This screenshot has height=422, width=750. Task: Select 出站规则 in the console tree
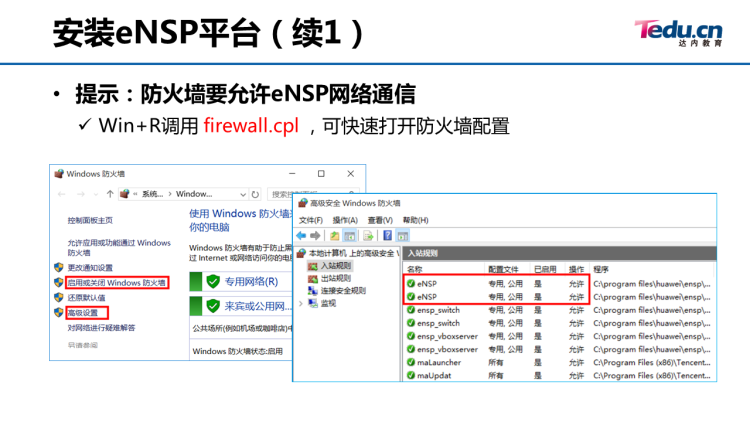336,278
